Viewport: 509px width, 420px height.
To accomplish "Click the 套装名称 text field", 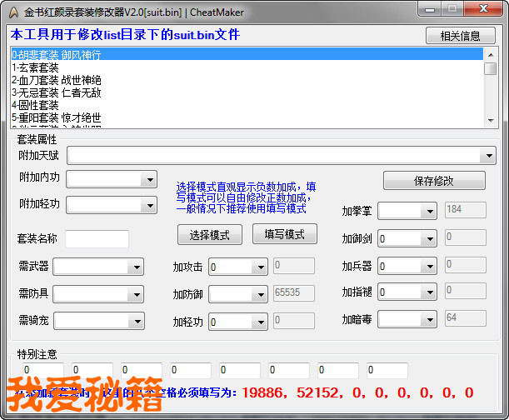I will pos(97,239).
